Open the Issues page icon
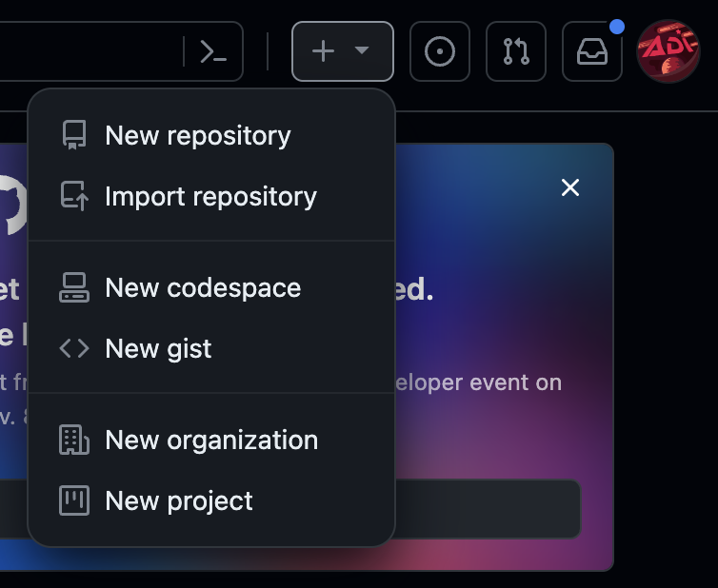This screenshot has width=718, height=588. click(x=440, y=51)
